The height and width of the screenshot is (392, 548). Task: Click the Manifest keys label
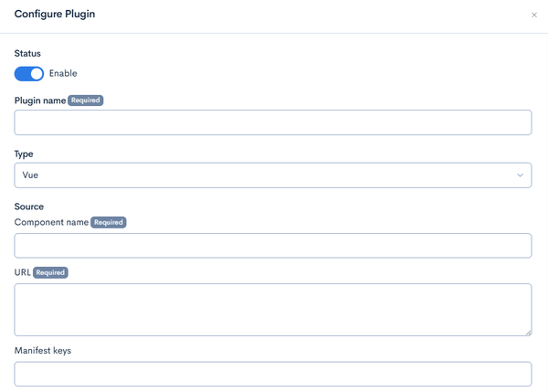tap(43, 350)
